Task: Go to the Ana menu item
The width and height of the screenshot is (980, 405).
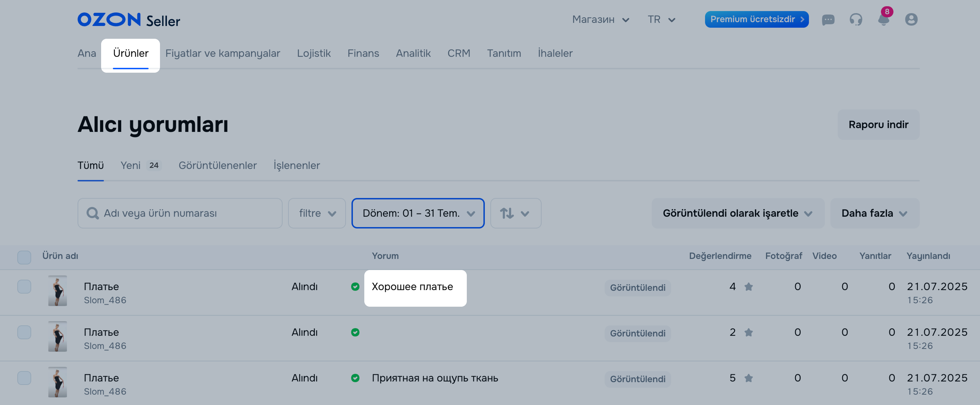Action: point(87,53)
